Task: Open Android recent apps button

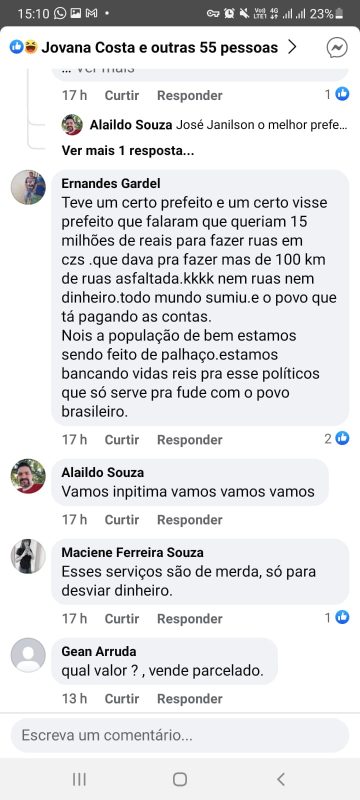Action: coord(79,779)
